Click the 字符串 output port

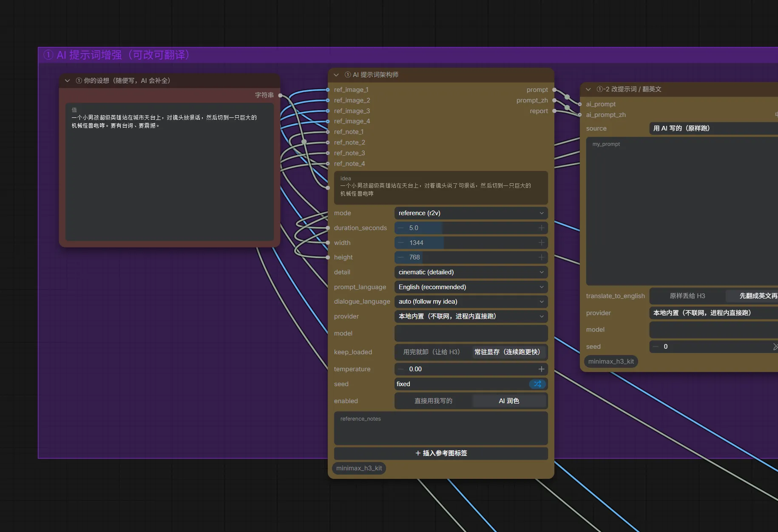coord(280,95)
